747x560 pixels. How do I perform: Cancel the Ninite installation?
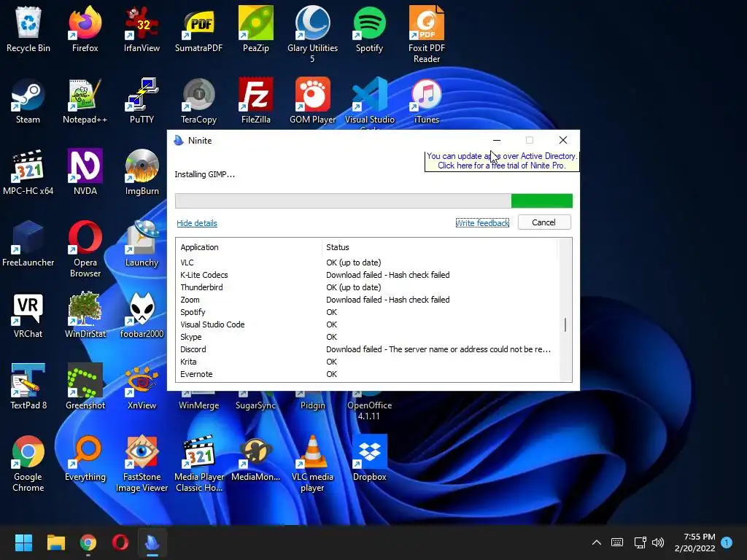pyautogui.click(x=543, y=222)
